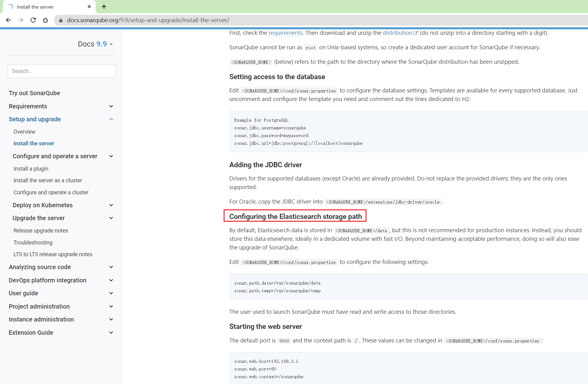
Task: Click the browser forward arrow
Action: pos(21,20)
